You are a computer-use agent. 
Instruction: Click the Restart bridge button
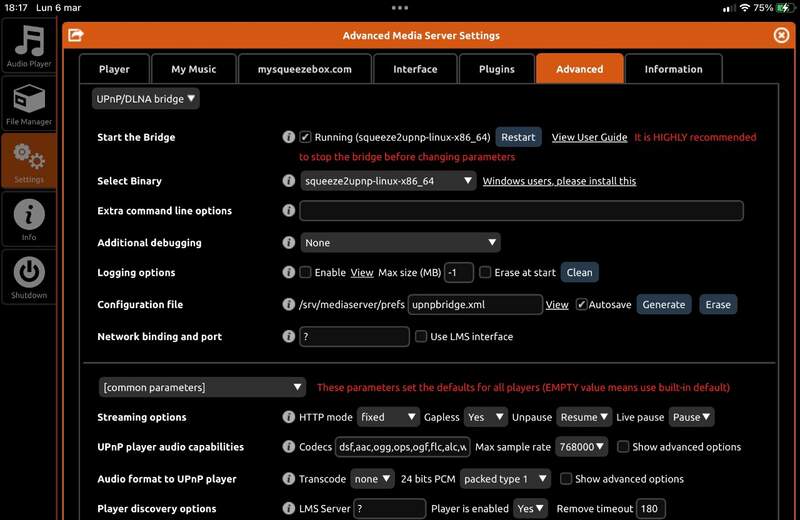click(518, 137)
